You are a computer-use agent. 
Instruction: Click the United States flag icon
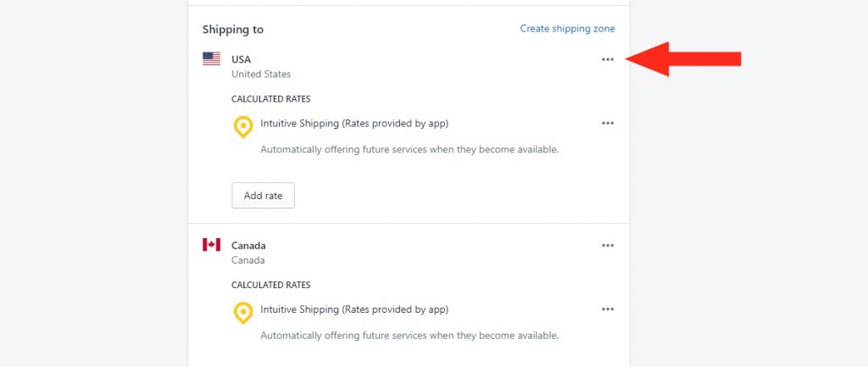(211, 58)
